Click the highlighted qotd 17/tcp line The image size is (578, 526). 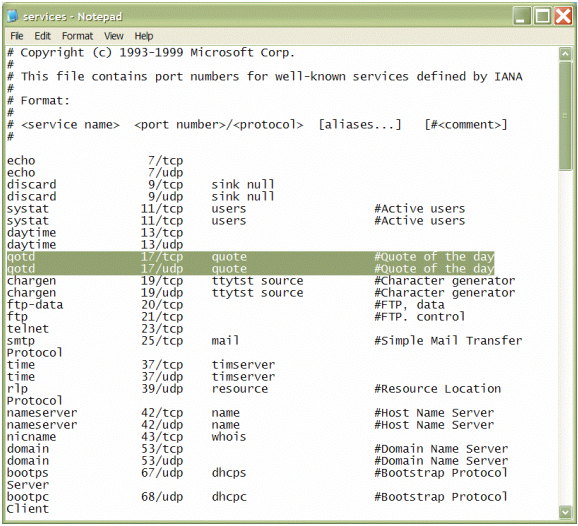(250, 257)
